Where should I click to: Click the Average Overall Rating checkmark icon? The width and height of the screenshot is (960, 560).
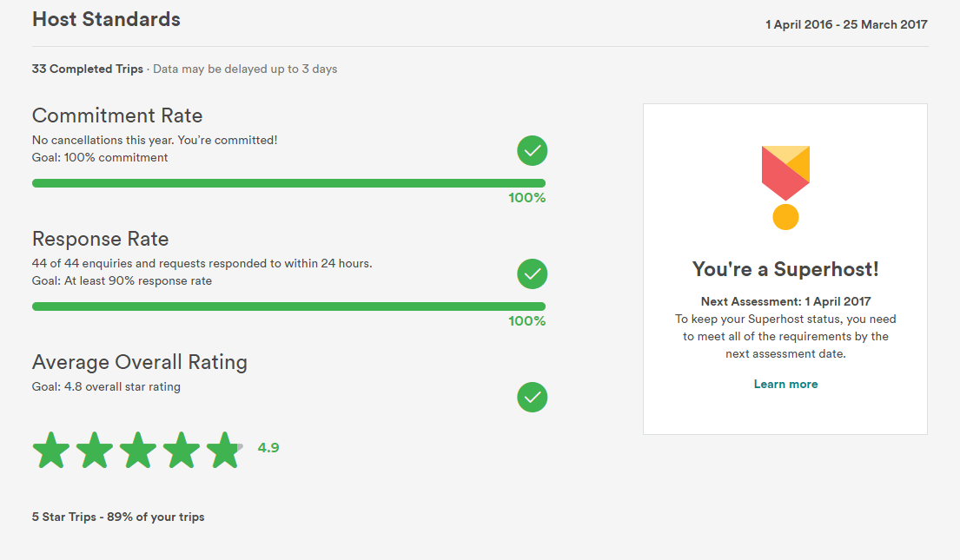pyautogui.click(x=532, y=398)
